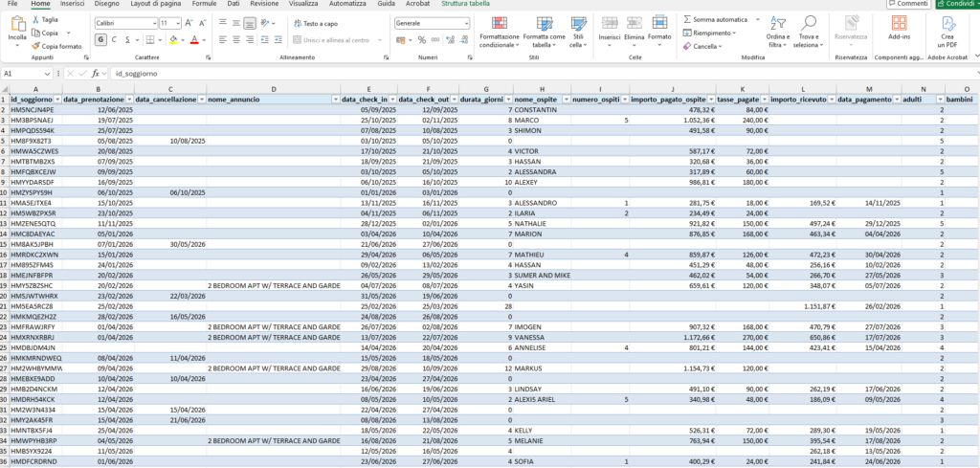Click the Commenti button

(908, 4)
